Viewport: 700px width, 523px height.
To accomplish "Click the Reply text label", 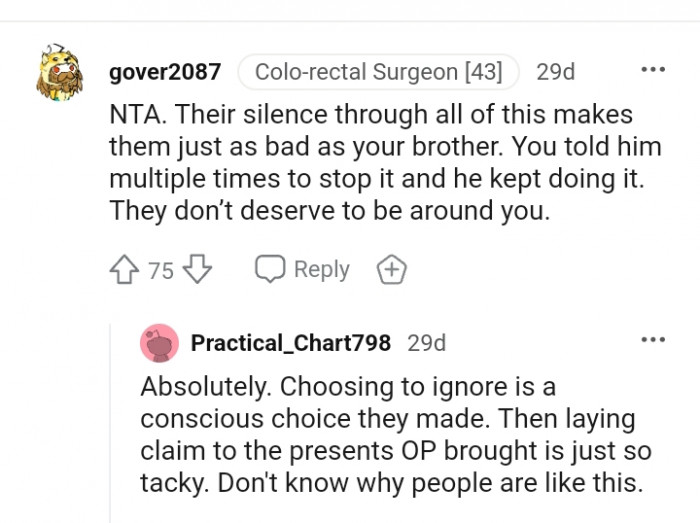I will point(321,270).
